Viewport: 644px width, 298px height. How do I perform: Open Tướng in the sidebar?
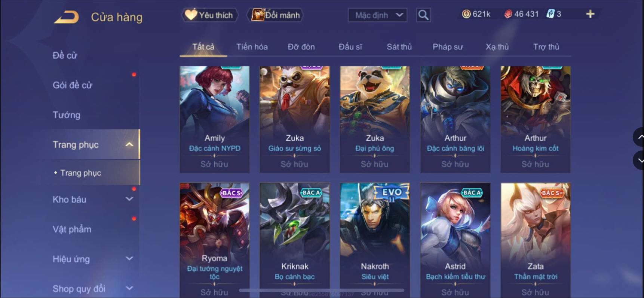(x=67, y=115)
